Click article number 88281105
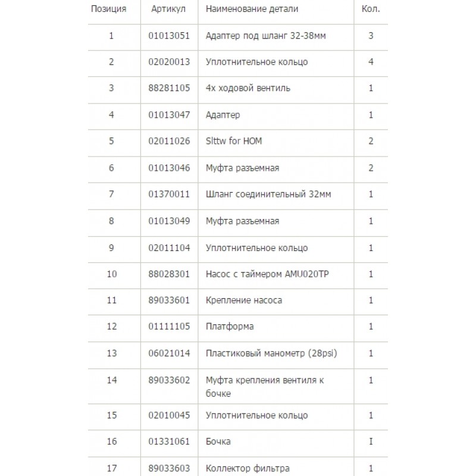The height and width of the screenshot is (476, 476). pos(169,88)
